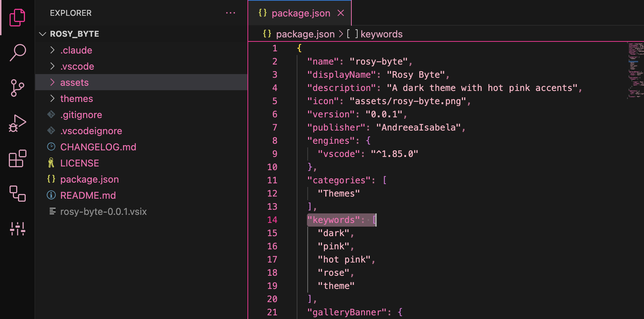Open the Extensions view icon

tap(17, 158)
